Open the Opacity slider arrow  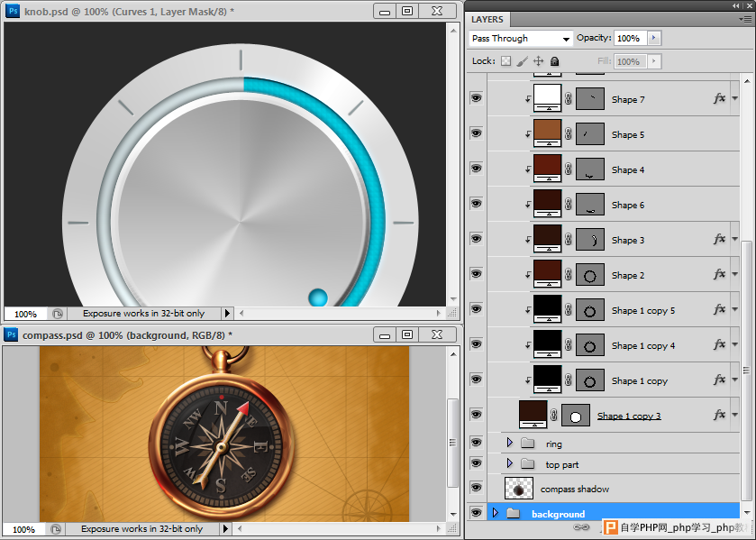(654, 38)
